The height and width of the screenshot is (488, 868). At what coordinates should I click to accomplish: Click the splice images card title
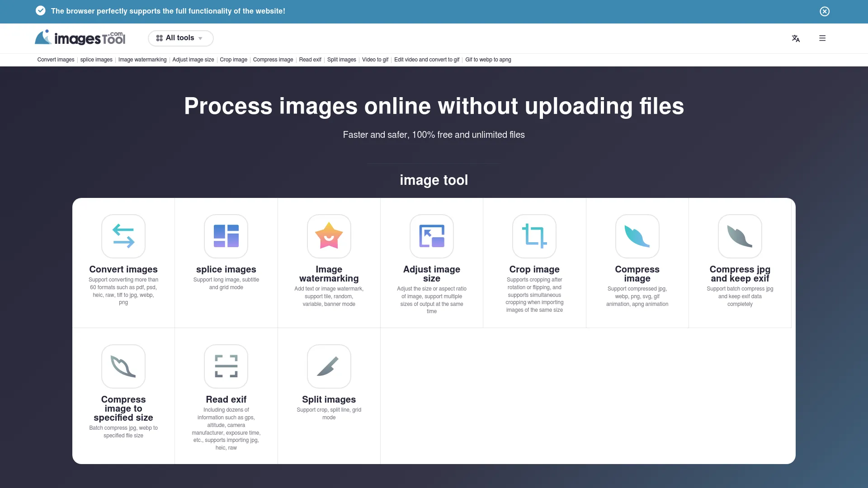pos(226,269)
